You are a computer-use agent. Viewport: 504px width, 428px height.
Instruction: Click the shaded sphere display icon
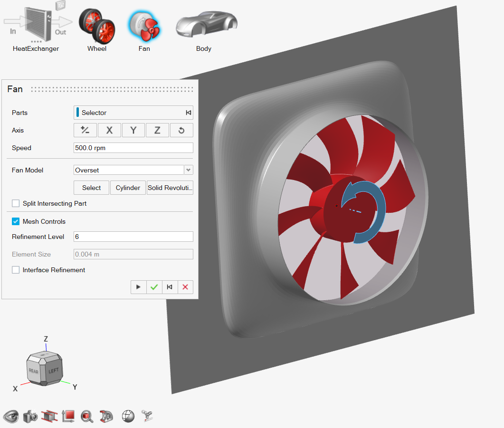[128, 416]
